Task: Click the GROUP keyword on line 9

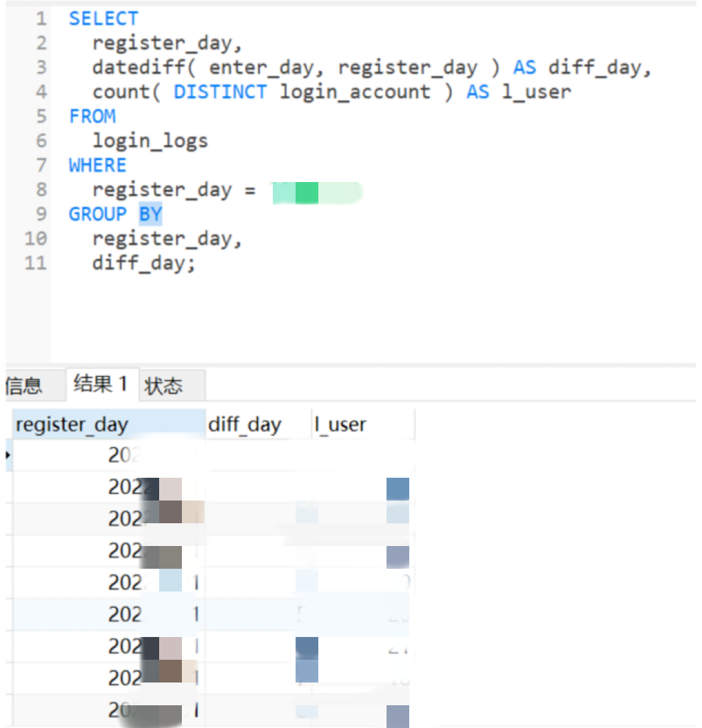Action: click(x=97, y=214)
